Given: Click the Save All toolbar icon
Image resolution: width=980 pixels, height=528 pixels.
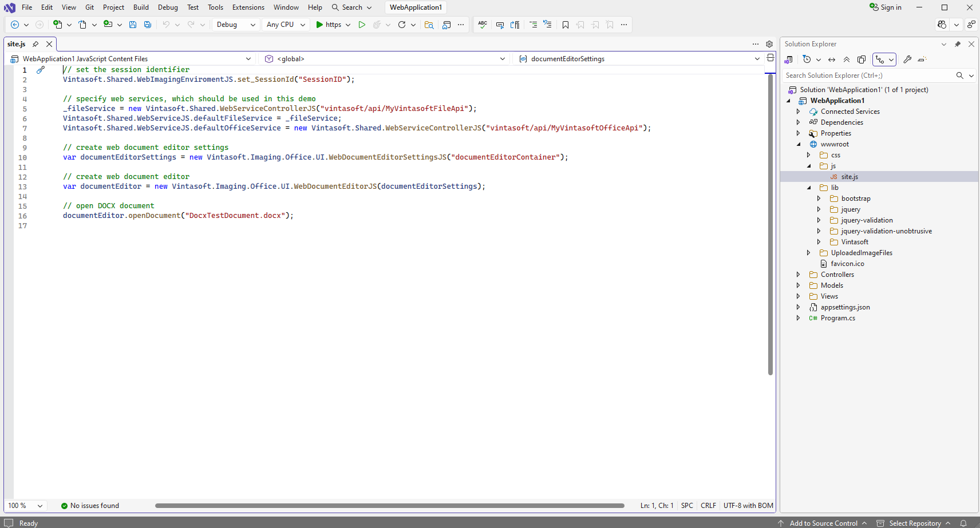Looking at the screenshot, I should (148, 25).
